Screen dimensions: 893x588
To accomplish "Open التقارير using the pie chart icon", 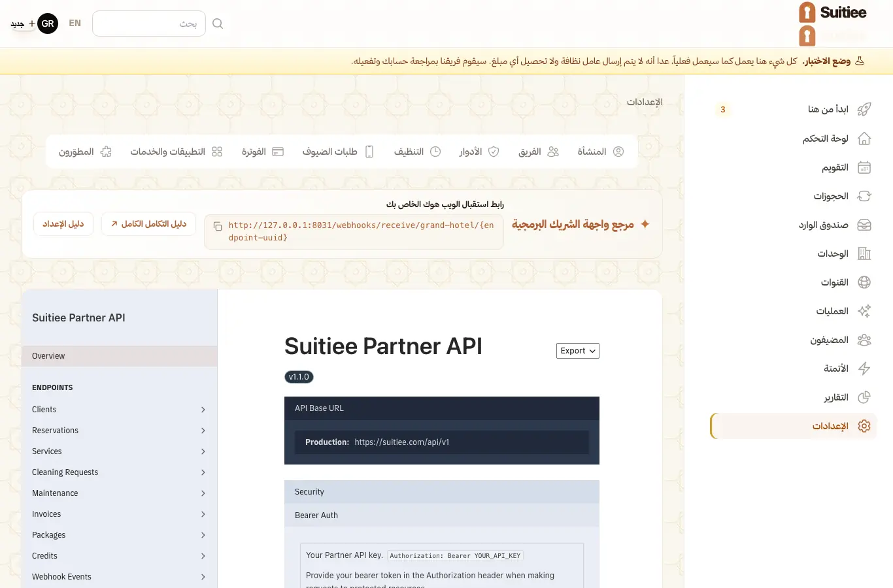I will click(x=864, y=397).
